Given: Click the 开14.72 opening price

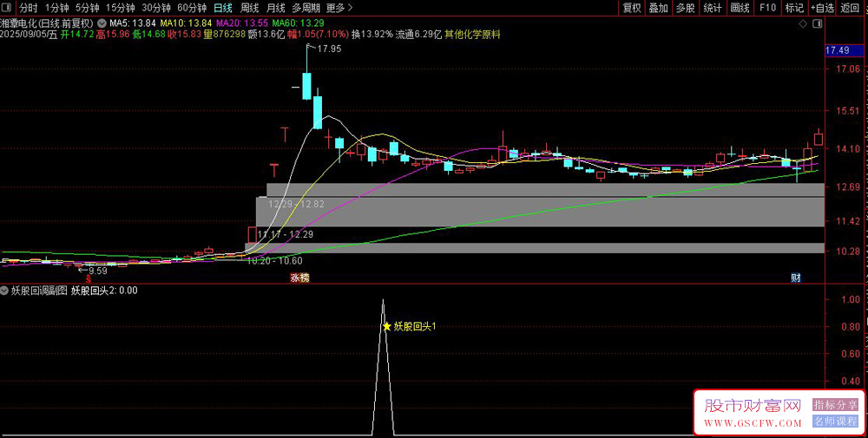Looking at the screenshot, I should tap(77, 35).
